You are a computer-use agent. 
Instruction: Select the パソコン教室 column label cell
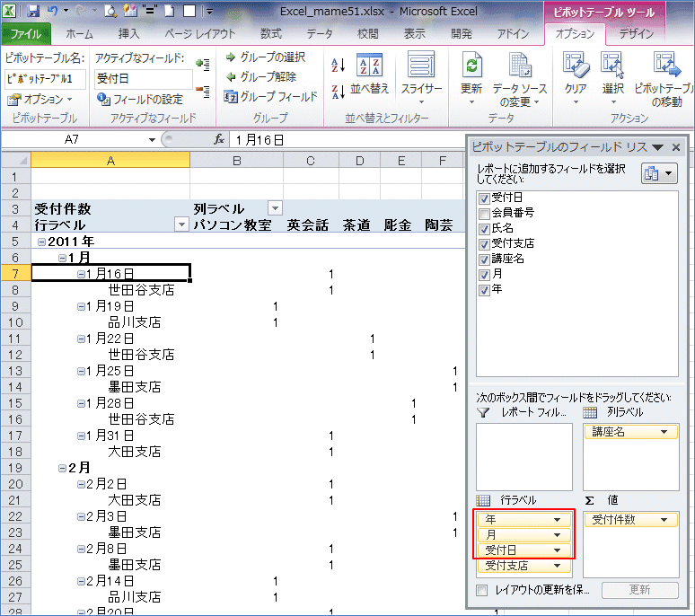click(237, 225)
